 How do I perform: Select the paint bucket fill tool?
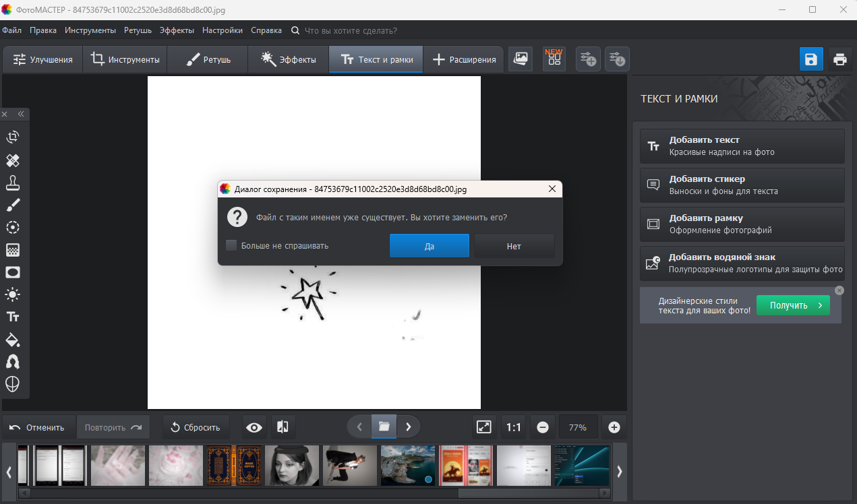13,339
